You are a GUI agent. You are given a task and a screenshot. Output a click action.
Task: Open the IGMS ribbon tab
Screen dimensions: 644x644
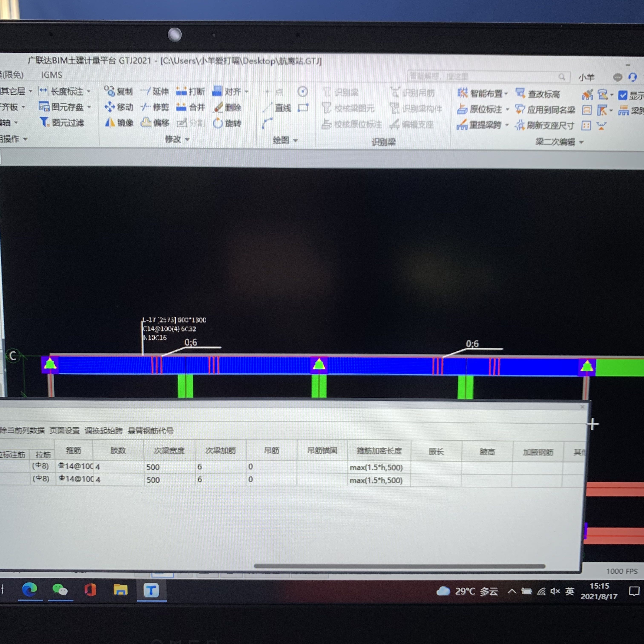tap(51, 75)
